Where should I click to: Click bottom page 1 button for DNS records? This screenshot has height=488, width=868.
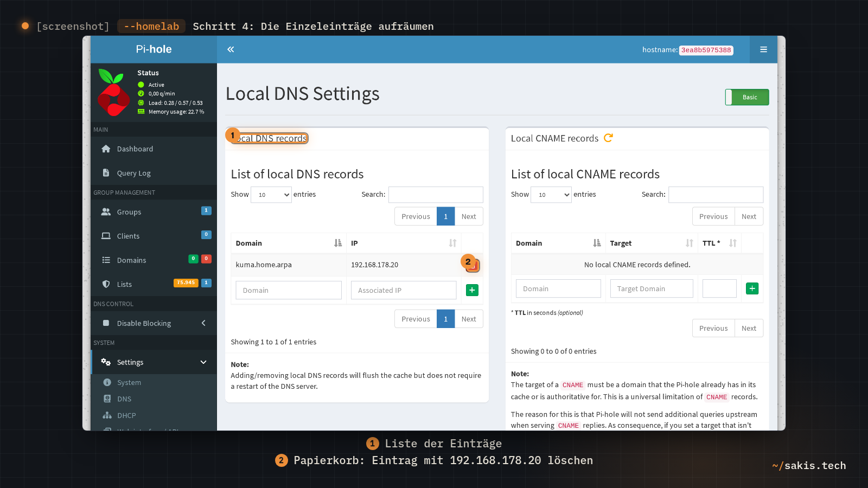click(x=446, y=319)
